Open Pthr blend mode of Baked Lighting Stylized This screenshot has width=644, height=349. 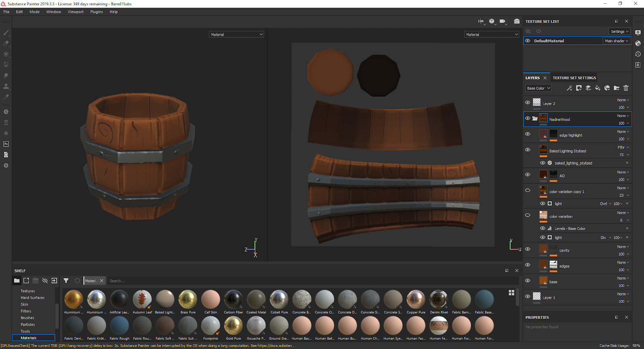coord(623,147)
